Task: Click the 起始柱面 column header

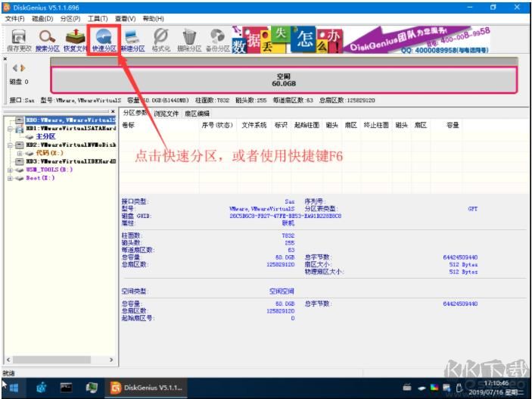Action: pos(306,125)
